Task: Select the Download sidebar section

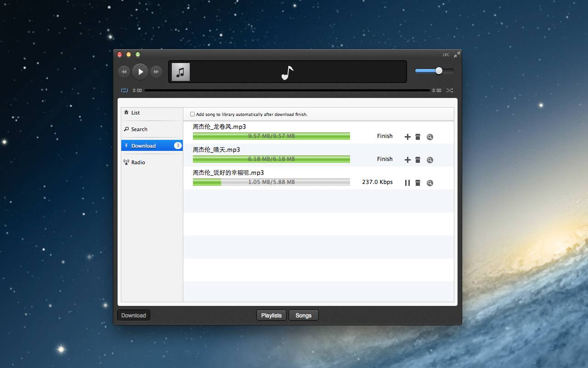Action: [x=152, y=146]
